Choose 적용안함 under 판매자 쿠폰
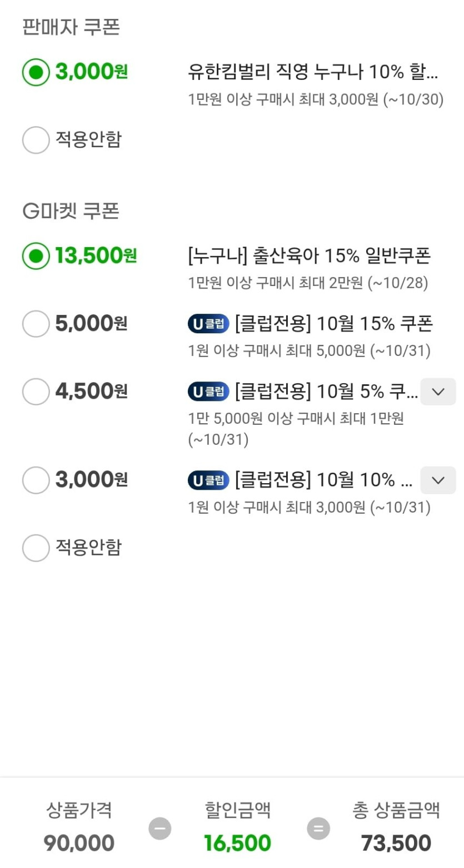 pos(36,140)
